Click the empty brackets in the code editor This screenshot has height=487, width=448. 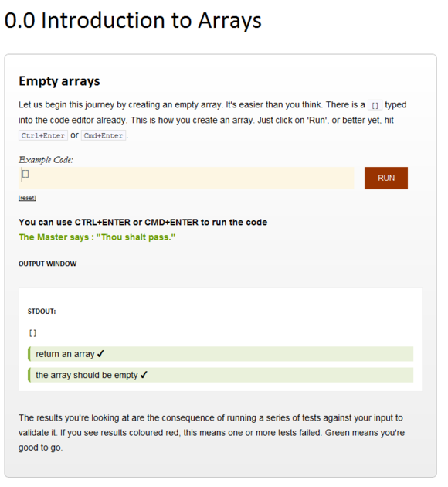[x=25, y=174]
